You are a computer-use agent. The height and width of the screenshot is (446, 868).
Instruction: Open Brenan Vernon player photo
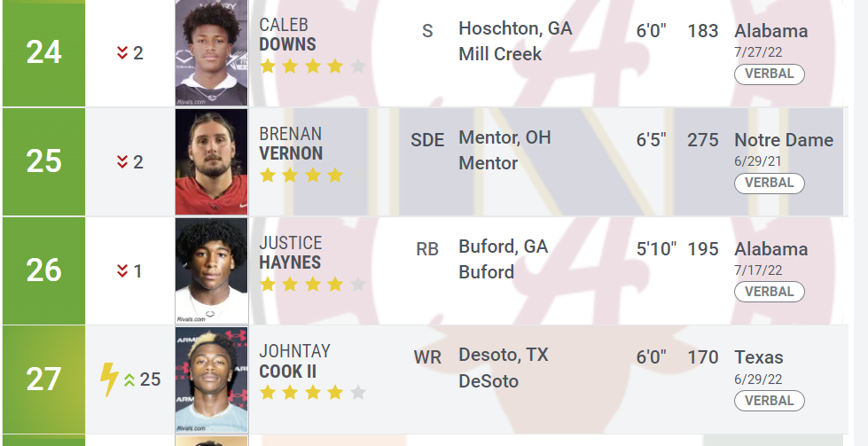[x=212, y=161]
